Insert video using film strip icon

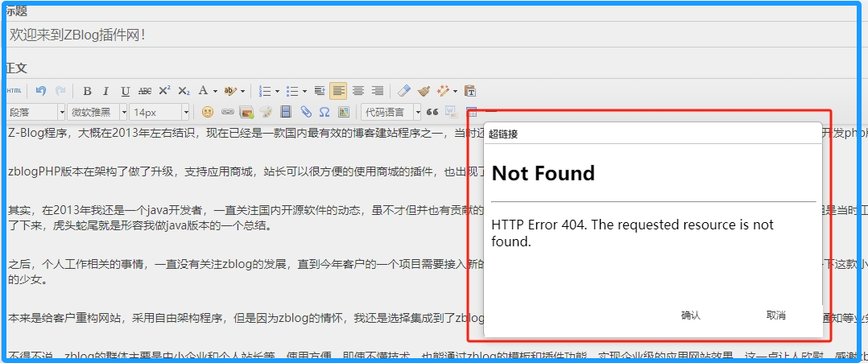point(286,112)
